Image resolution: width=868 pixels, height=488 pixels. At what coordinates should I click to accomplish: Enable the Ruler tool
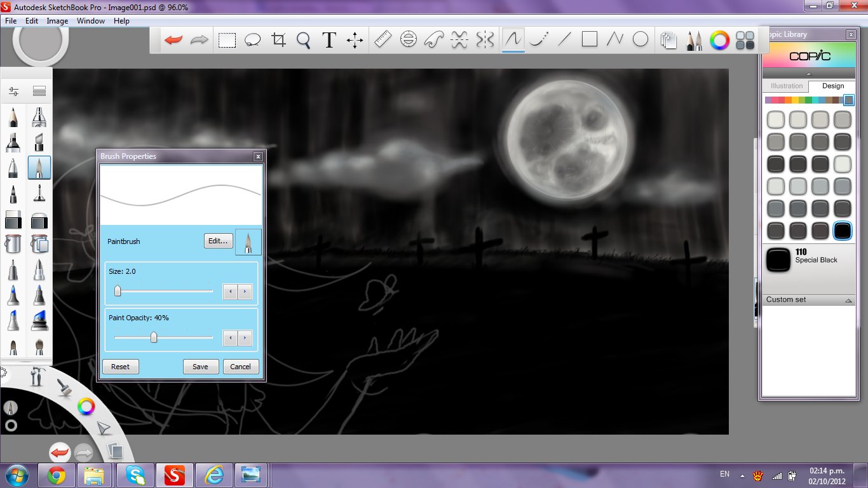point(382,39)
